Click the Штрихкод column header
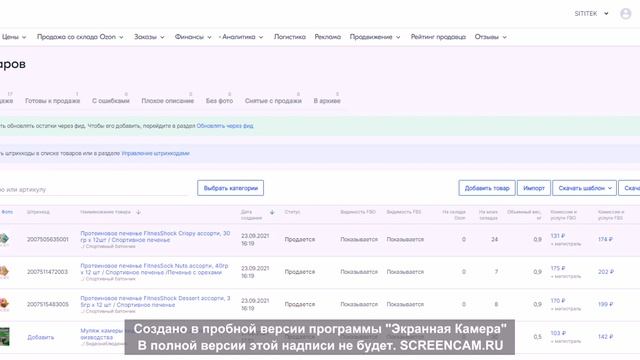This screenshot has width=640, height=360. pyautogui.click(x=38, y=212)
